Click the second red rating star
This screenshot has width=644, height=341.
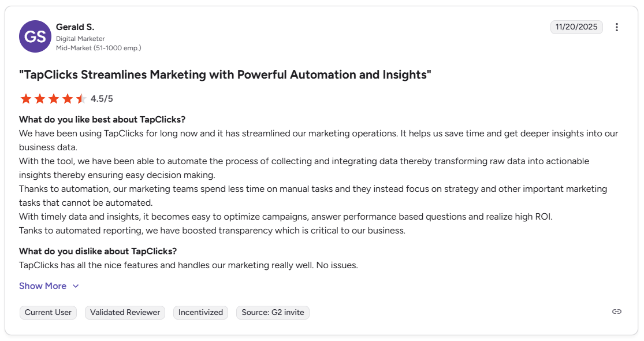click(x=40, y=98)
